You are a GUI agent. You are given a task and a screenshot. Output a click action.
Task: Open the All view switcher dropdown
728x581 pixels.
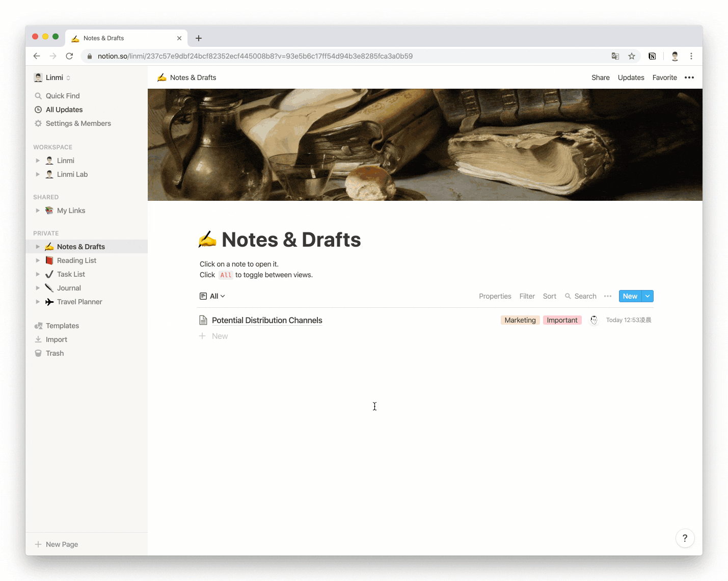point(212,296)
